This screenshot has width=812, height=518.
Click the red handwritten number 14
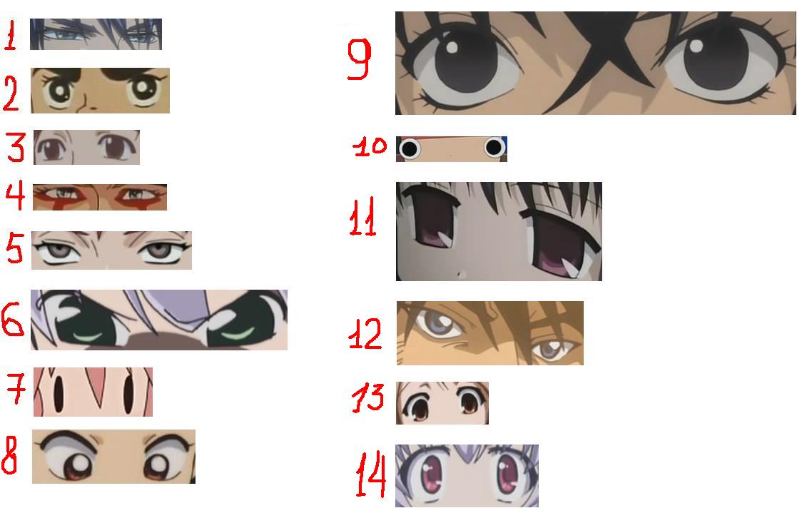[371, 474]
